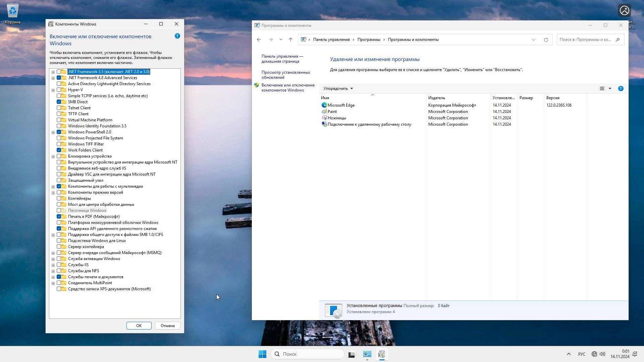Viewport: 644px width, 362px height.
Task: Click Программы breadcrumb in address bar
Action: [369, 40]
